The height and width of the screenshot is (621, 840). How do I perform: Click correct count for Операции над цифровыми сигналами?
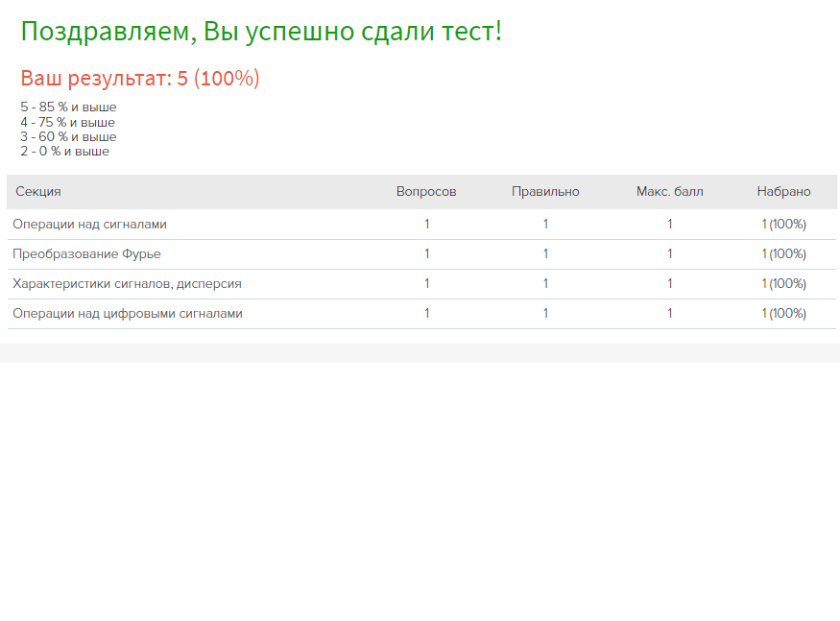(x=545, y=314)
